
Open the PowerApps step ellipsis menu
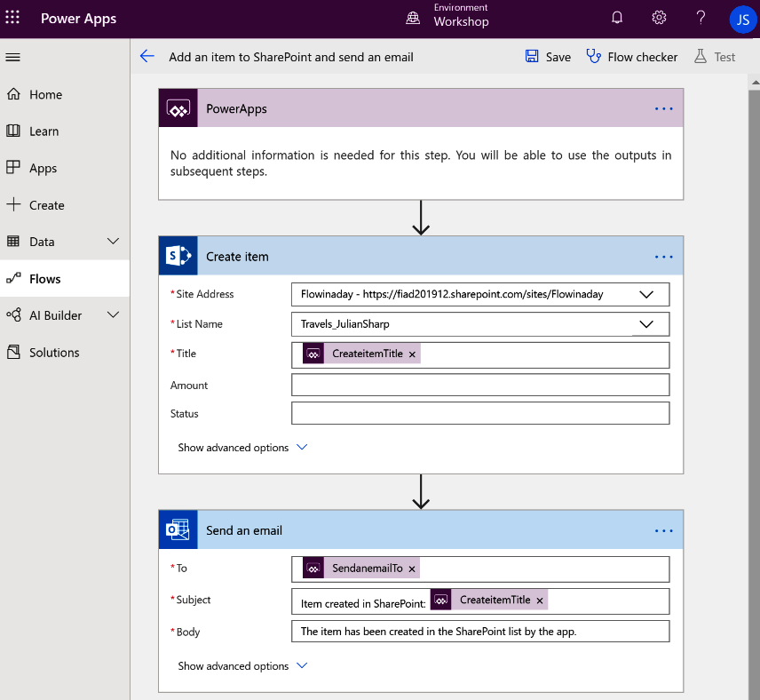click(x=663, y=108)
